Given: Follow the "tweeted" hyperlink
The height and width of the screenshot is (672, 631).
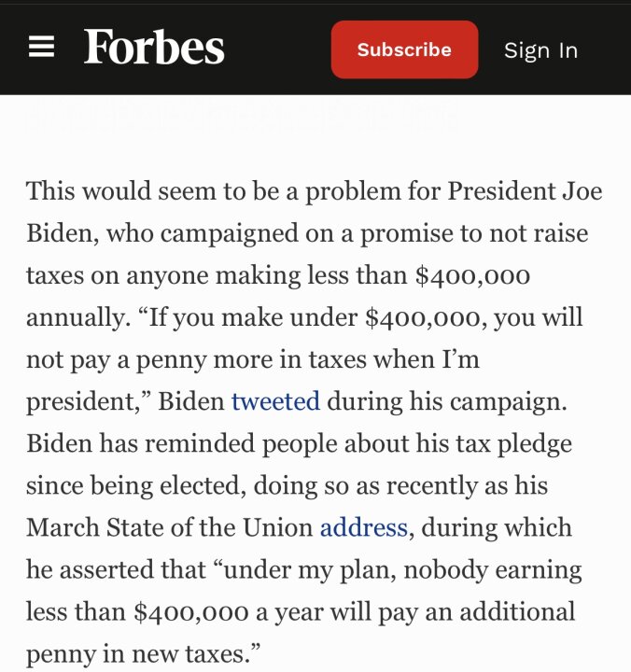Looking at the screenshot, I should tap(275, 401).
